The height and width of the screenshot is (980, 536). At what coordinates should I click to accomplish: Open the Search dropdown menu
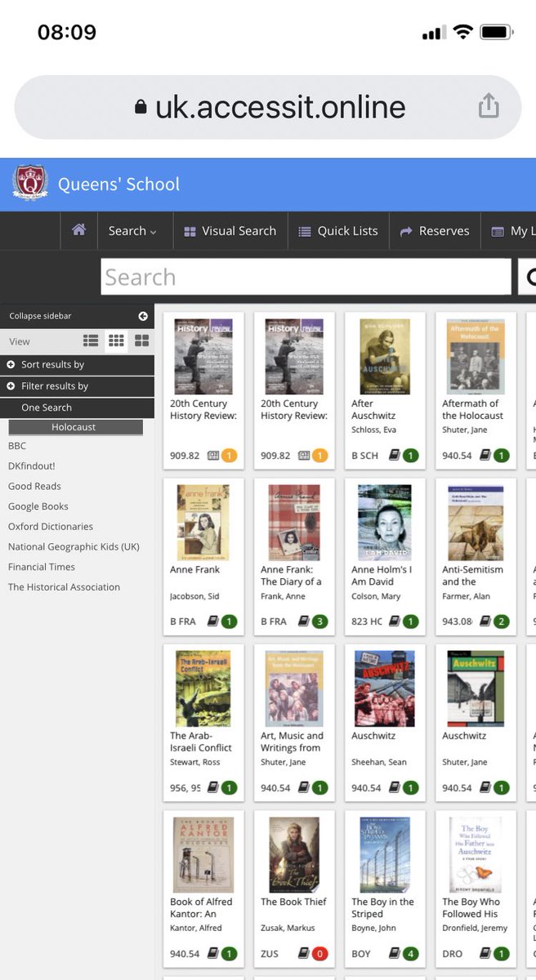(132, 231)
